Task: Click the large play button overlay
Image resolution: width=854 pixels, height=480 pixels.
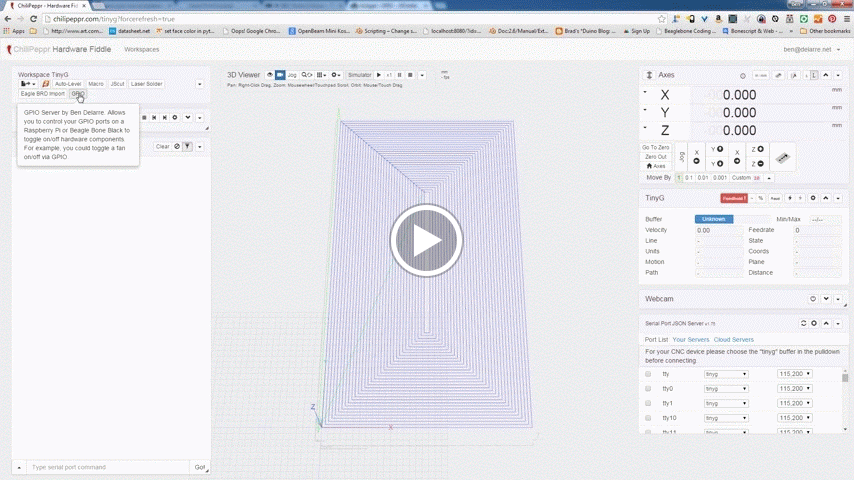Action: [x=426, y=241]
